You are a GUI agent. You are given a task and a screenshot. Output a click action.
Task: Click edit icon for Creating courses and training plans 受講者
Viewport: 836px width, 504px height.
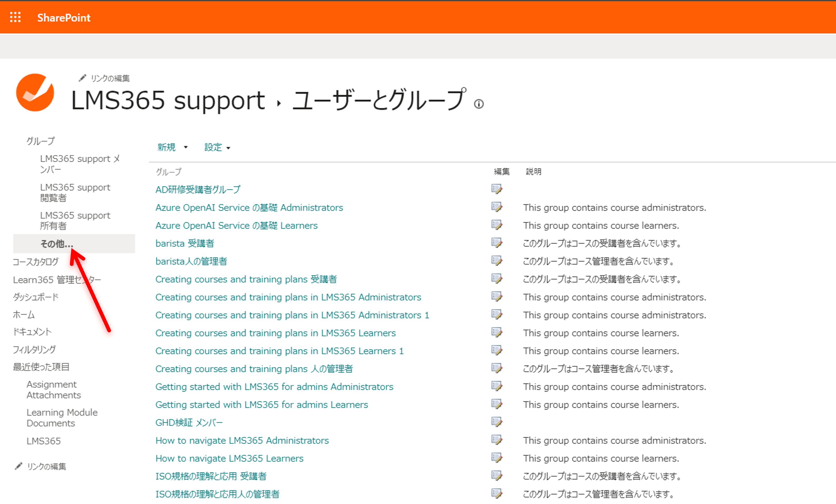coord(497,279)
